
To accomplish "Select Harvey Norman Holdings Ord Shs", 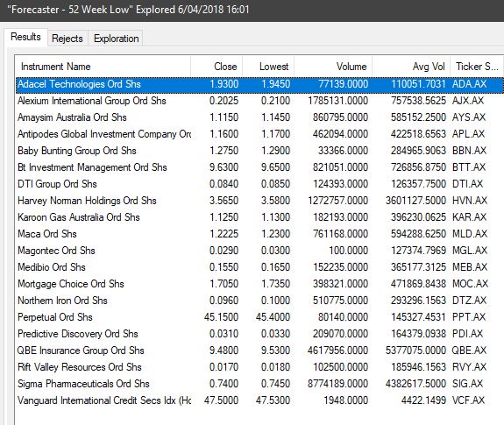I will (259, 201).
